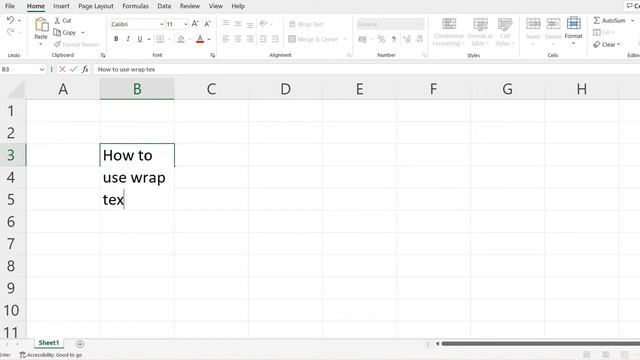Screen dimensions: 640x360
Task: Click the horizontal scrollbar
Action: pos(540,344)
